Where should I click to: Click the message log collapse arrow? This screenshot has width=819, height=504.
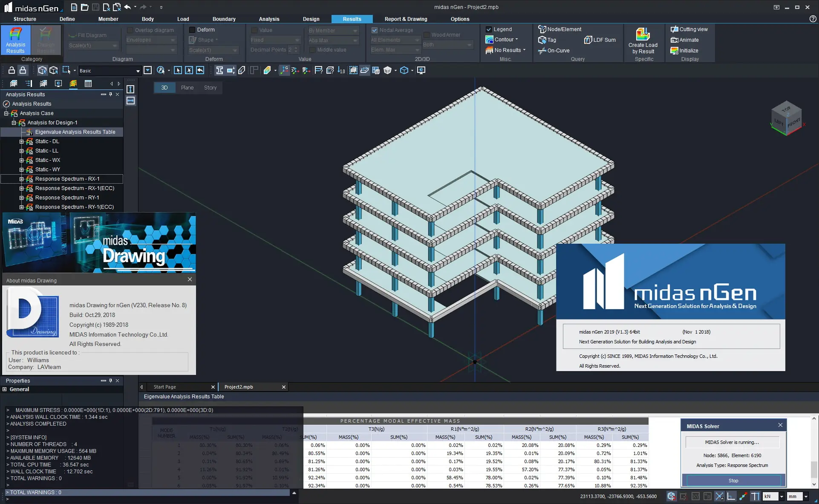[294, 492]
